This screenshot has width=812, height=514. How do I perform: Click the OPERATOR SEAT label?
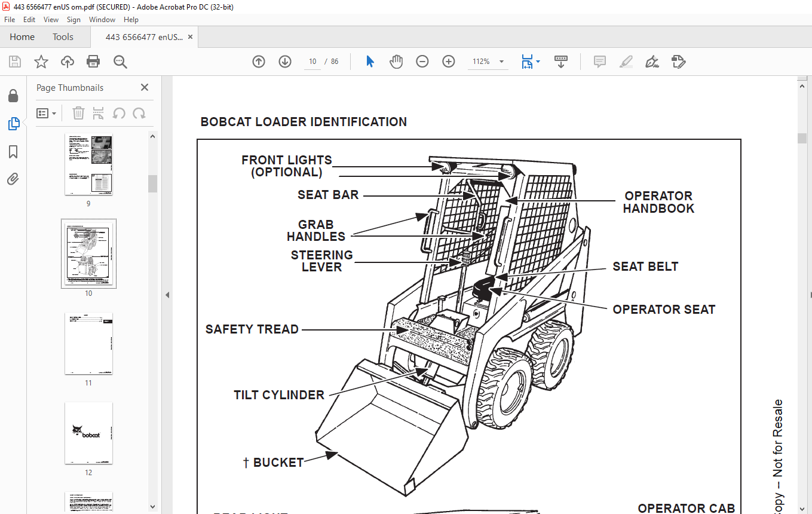[664, 310]
